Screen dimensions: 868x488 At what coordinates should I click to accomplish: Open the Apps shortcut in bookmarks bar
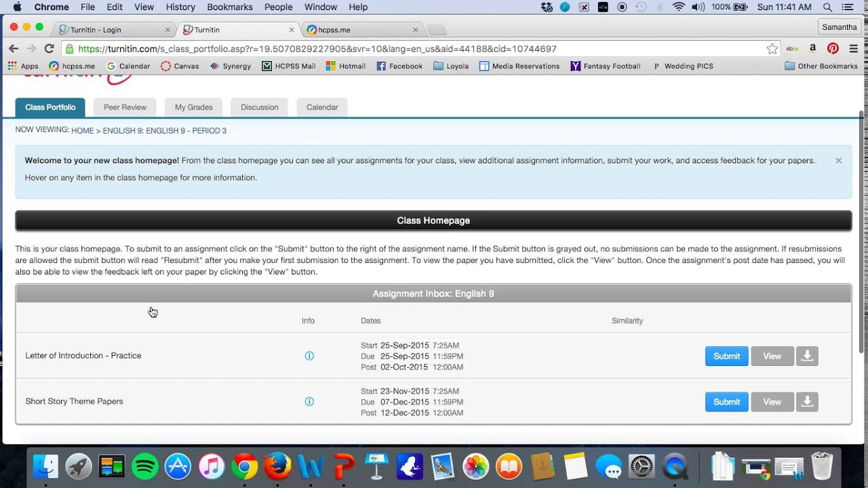23,66
